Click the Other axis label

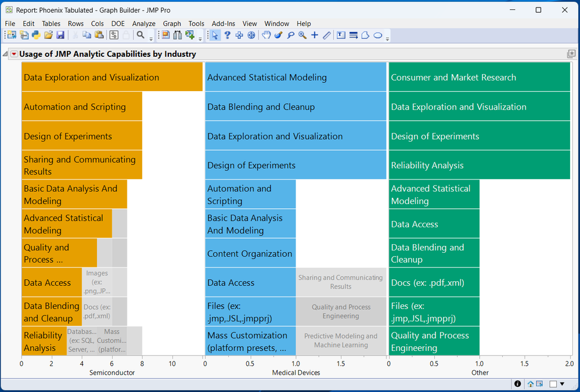coord(480,373)
